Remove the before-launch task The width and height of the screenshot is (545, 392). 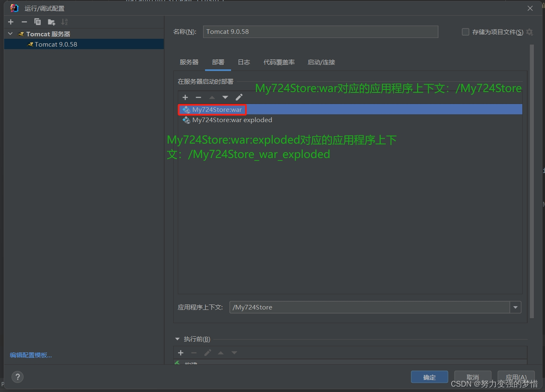point(194,353)
